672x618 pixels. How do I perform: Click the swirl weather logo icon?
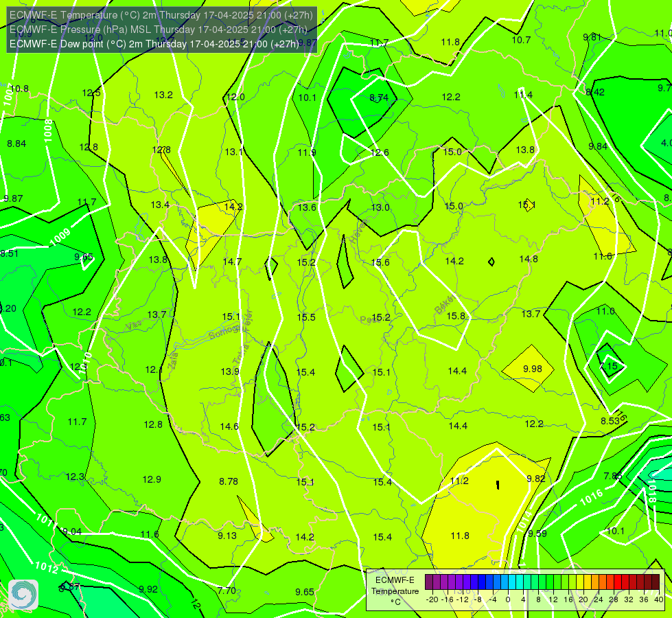pos(23,595)
